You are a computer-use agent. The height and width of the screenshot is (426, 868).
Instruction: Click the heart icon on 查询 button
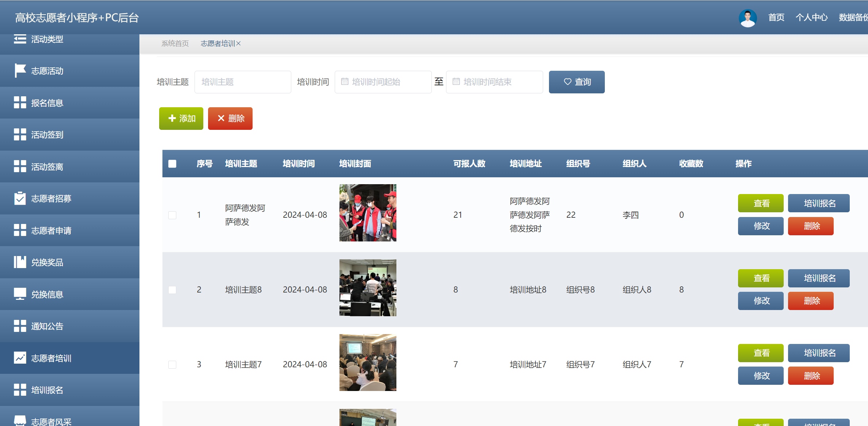[x=568, y=82]
